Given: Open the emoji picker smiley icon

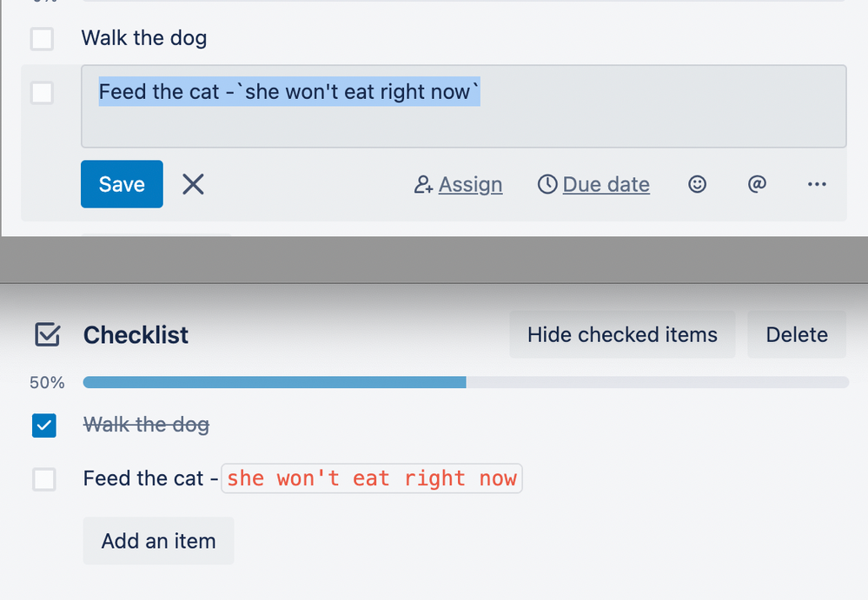Looking at the screenshot, I should [697, 184].
